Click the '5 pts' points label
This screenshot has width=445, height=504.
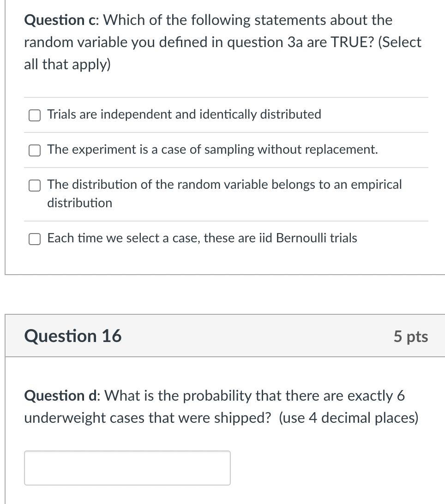coord(410,336)
